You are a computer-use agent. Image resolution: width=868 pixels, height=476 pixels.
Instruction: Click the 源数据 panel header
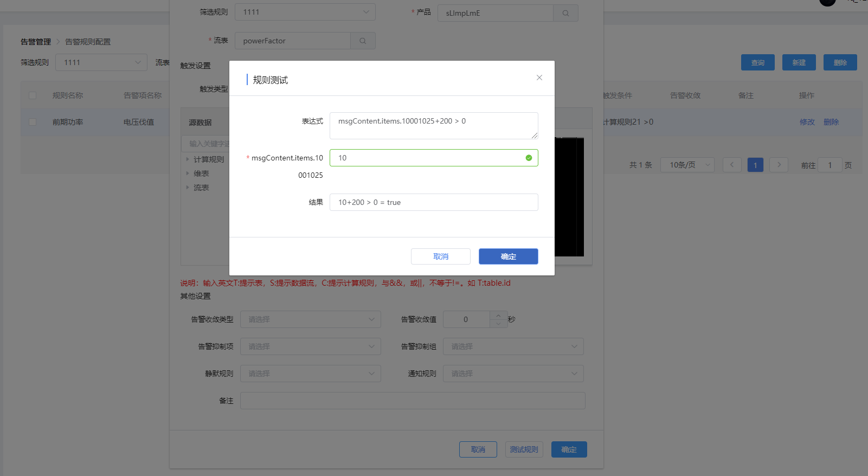200,123
